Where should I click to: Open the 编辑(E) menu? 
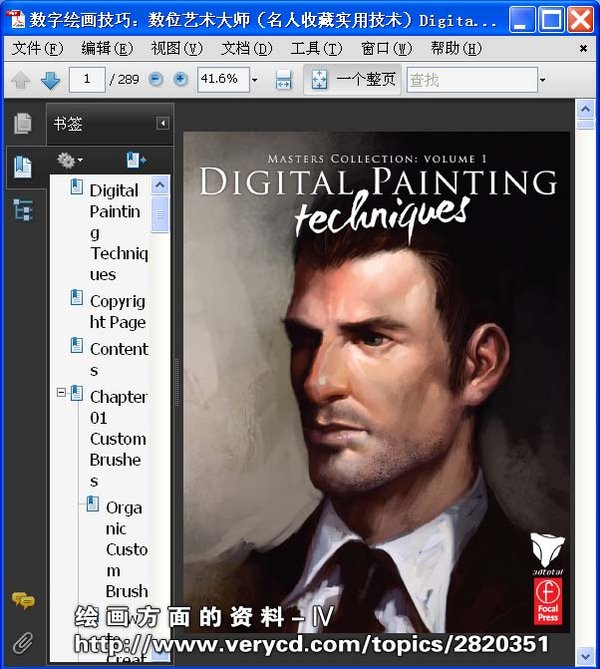(x=107, y=48)
